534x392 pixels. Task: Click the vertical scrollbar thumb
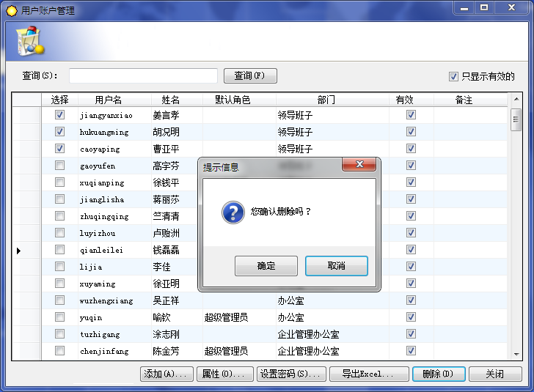(516, 119)
